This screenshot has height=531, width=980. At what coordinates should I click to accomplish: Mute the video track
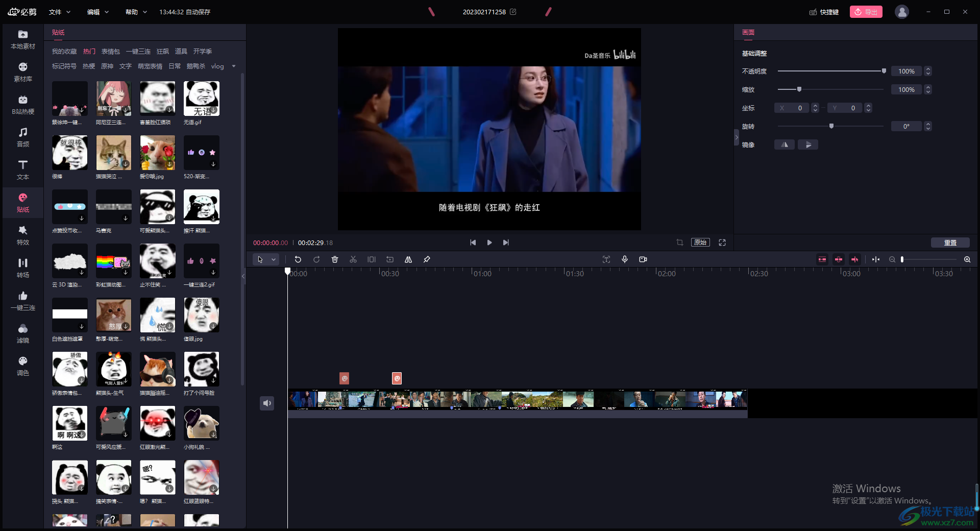[267, 403]
